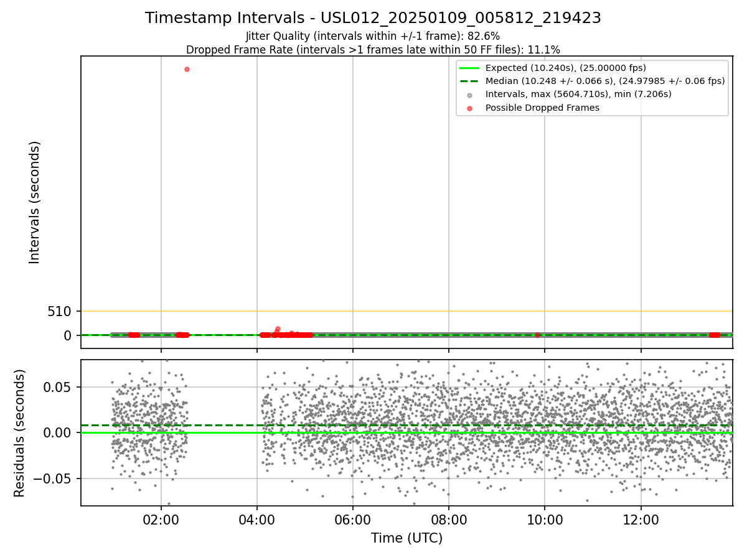Click the dashed dark green Median line sample in legend
This screenshot has height=560, width=747.
470,81
